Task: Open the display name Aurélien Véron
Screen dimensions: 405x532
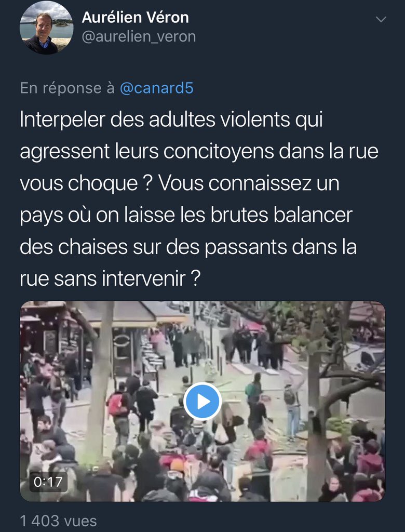Action: click(136, 17)
